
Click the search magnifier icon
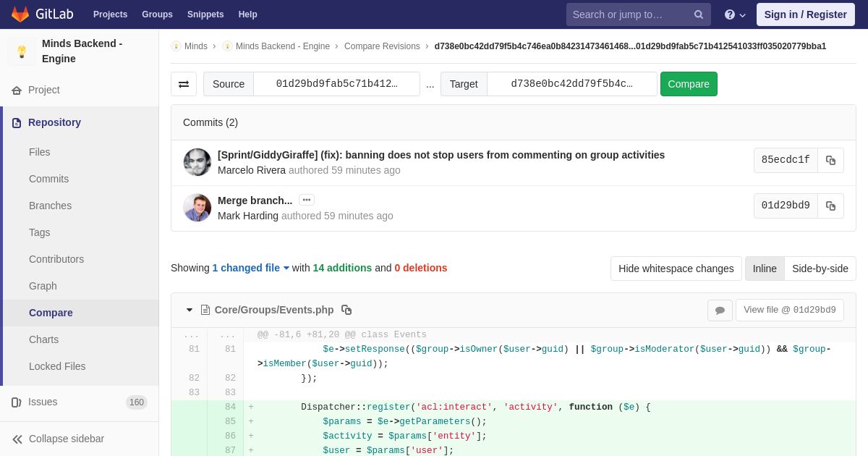(x=699, y=14)
